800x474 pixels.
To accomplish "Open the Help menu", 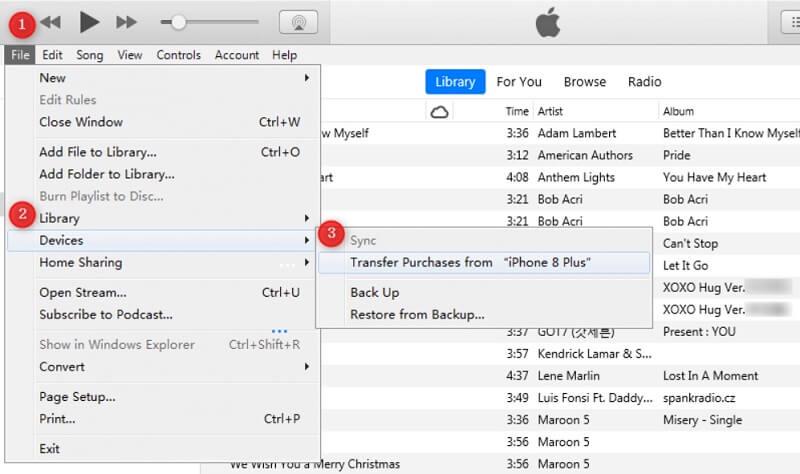I will (x=285, y=55).
